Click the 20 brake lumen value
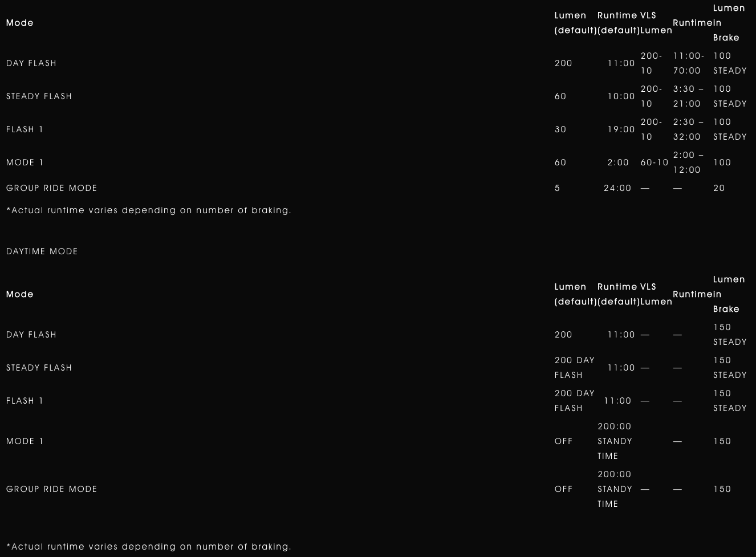The width and height of the screenshot is (756, 557). coord(719,188)
